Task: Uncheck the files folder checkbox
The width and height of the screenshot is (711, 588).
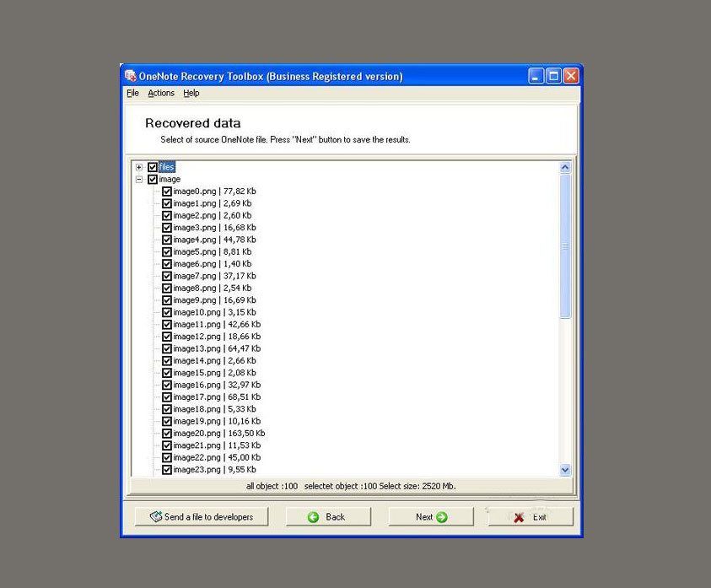Action: point(153,167)
